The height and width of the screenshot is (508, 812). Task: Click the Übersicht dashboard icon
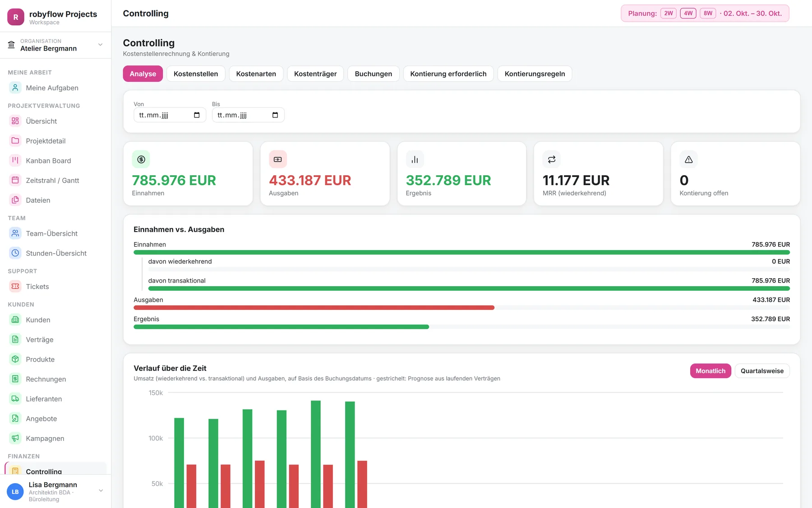coord(15,121)
